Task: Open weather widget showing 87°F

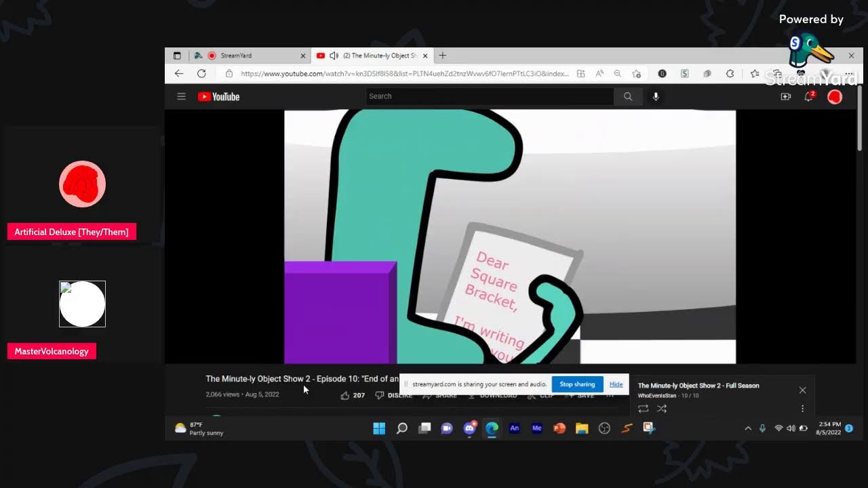Action: (x=199, y=428)
